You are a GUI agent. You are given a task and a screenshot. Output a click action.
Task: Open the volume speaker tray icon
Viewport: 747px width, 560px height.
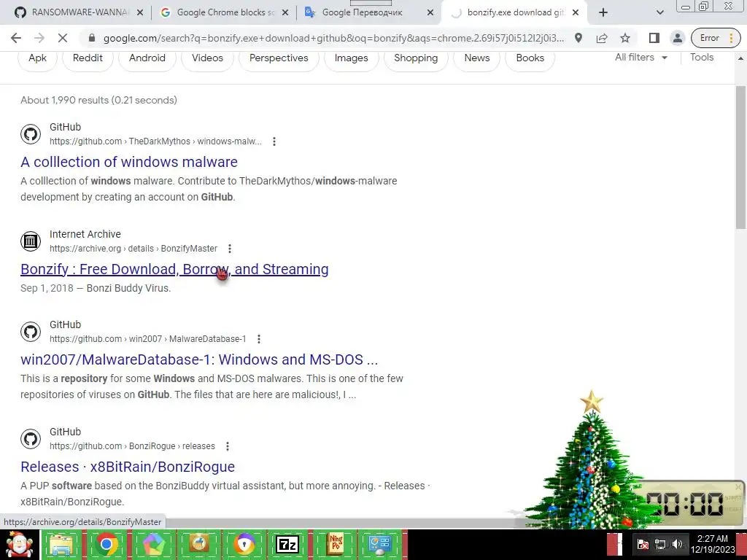point(677,544)
